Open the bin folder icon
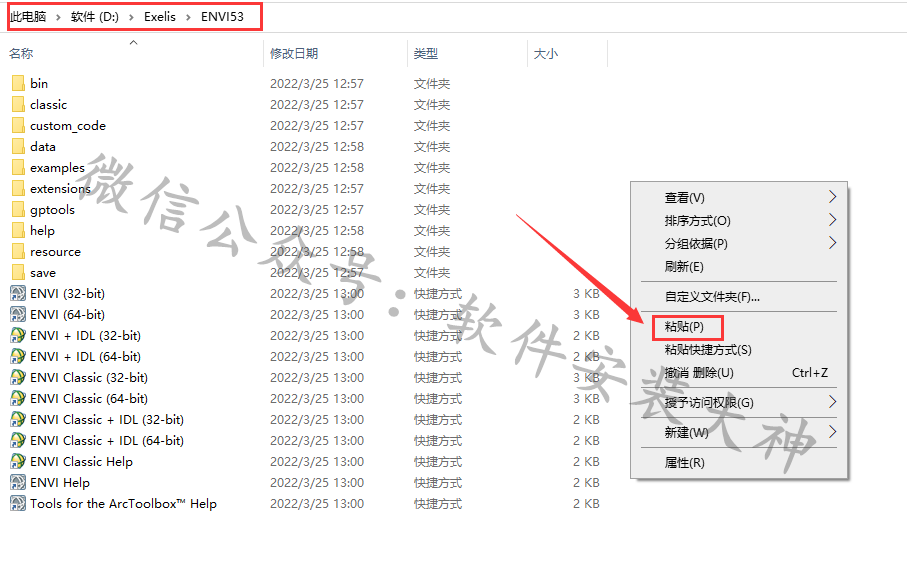The height and width of the screenshot is (561, 907). [x=18, y=83]
